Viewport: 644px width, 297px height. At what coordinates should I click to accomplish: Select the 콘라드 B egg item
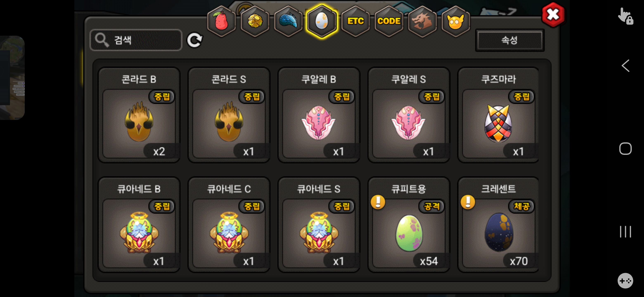139,115
